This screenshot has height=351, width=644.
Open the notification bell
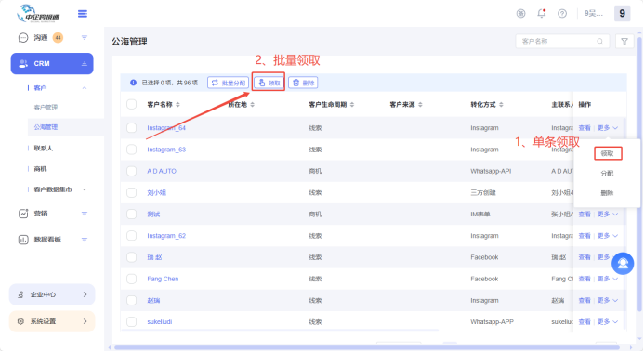pos(542,14)
